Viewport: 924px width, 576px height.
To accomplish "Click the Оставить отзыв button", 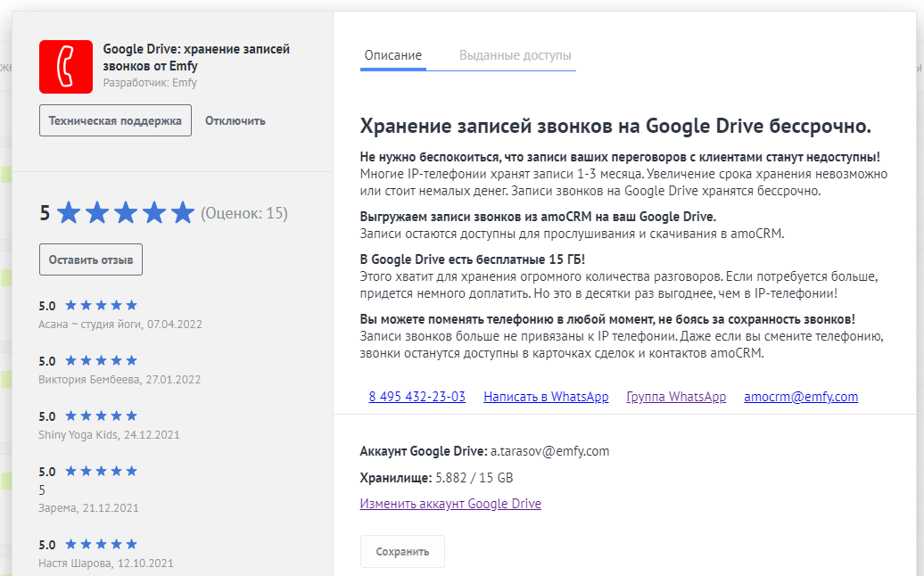I will (91, 259).
